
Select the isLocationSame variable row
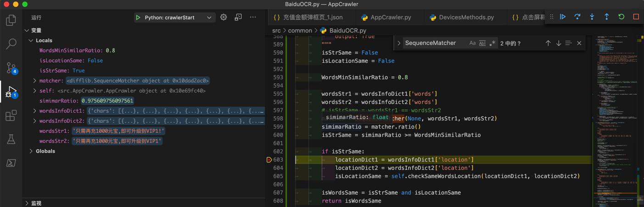144,60
